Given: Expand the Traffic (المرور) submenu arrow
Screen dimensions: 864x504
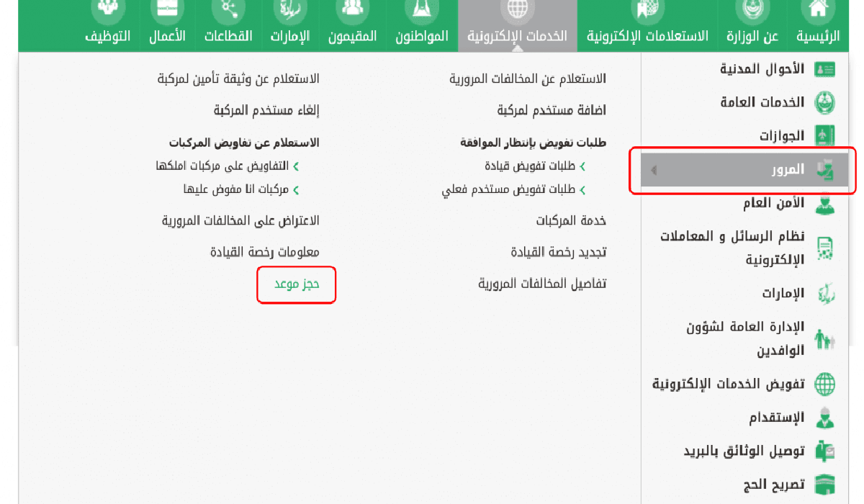Looking at the screenshot, I should point(653,171).
